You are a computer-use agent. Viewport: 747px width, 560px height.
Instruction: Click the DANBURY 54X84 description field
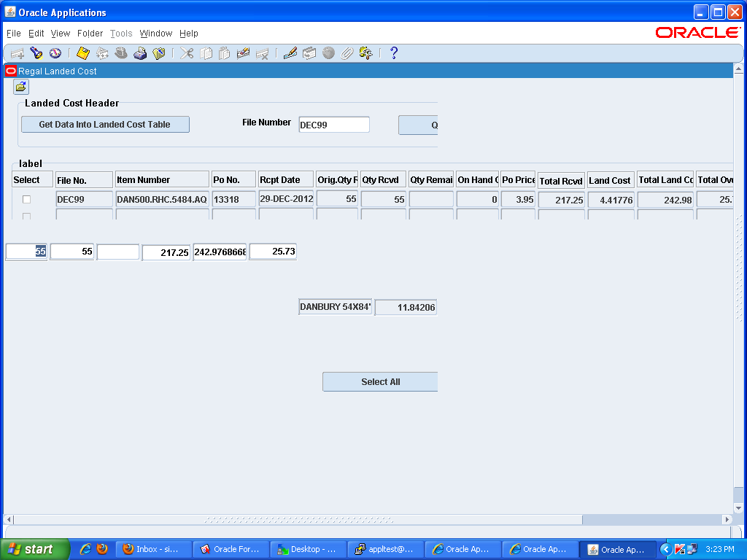coord(335,307)
